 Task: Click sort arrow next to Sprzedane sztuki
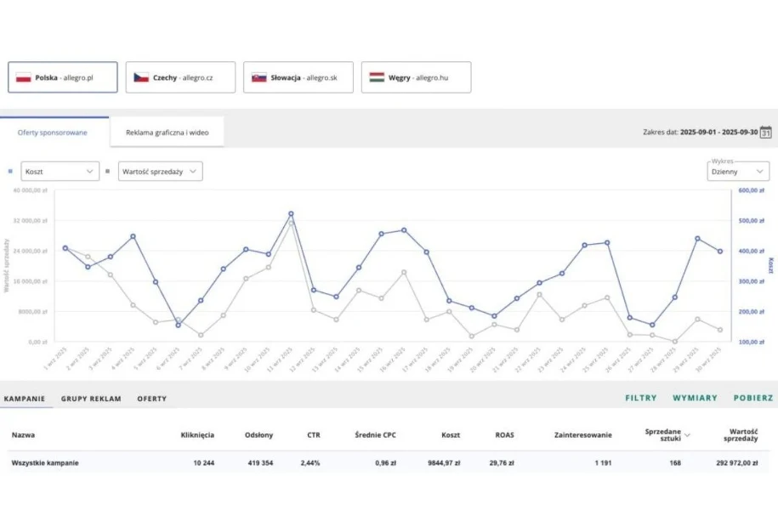pos(687,435)
